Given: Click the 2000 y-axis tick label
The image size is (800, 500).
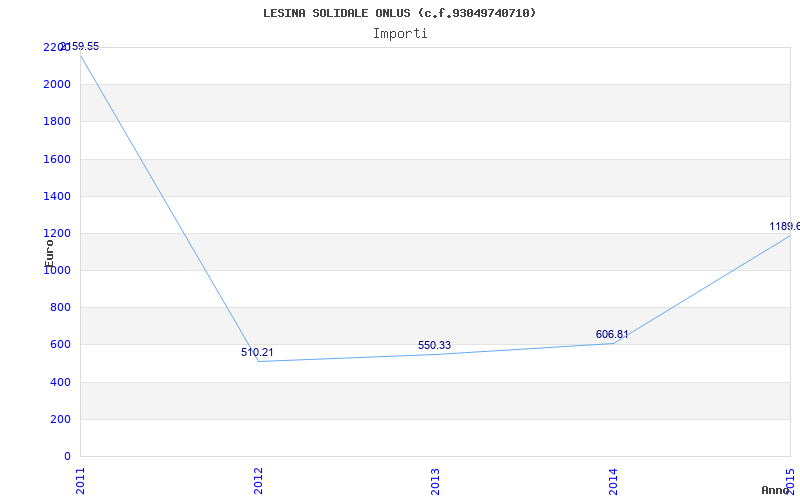Looking at the screenshot, I should (x=57, y=84).
